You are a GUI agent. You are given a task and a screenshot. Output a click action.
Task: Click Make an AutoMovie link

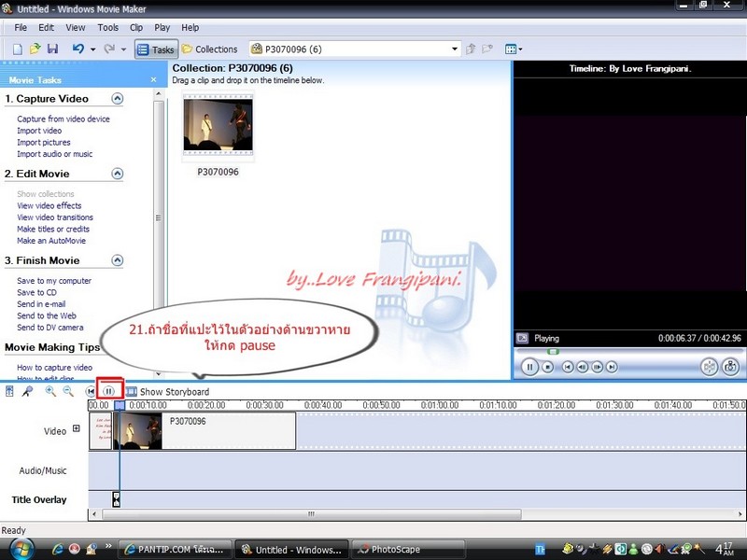click(x=51, y=241)
